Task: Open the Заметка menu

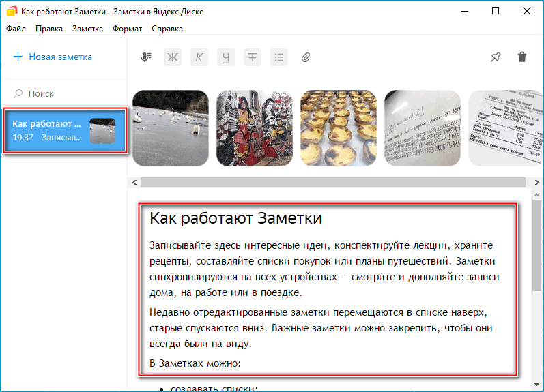Action: (x=87, y=29)
